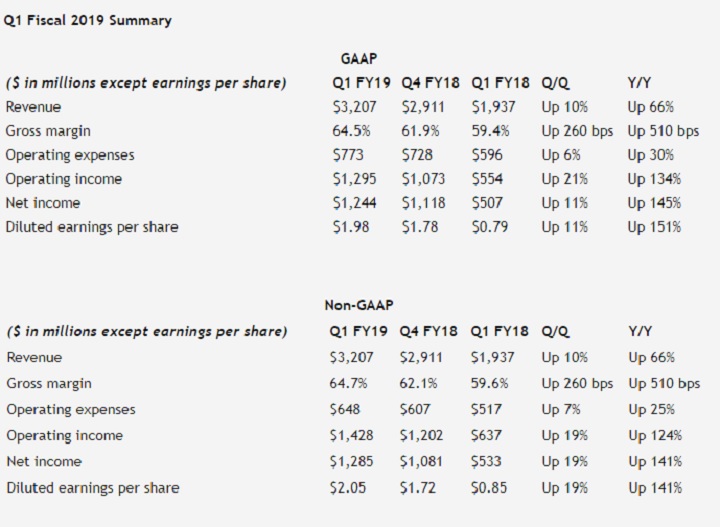The image size is (720, 527).
Task: Click GAAP Q1 FY19 revenue value $3,207
Action: point(353,107)
